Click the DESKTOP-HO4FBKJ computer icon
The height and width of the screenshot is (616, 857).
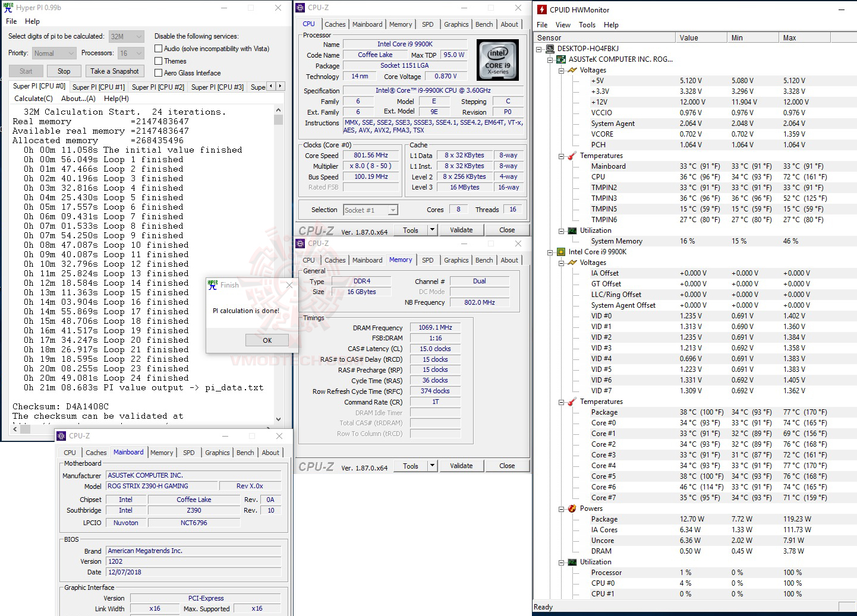(x=550, y=49)
